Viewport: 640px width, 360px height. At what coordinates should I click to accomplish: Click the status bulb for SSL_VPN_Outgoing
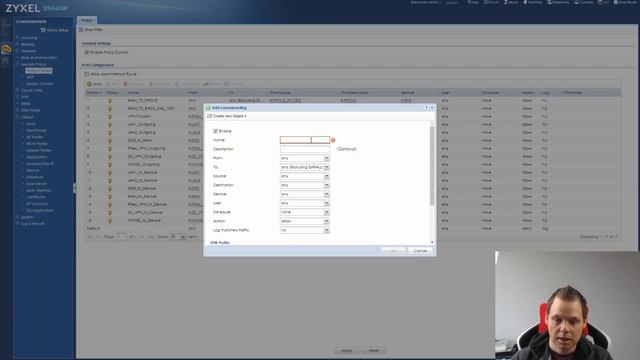109,156
